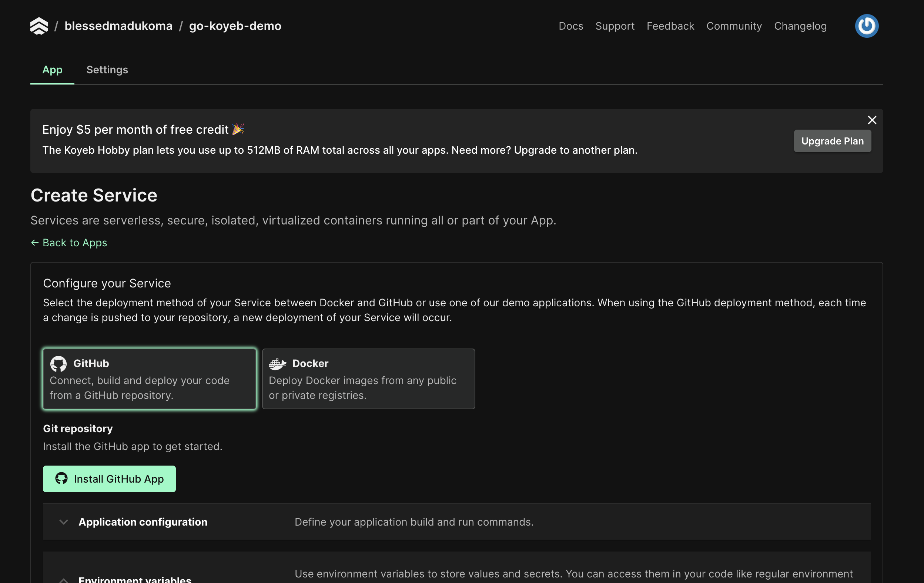The width and height of the screenshot is (924, 583).
Task: Click the Configure your Service heading
Action: point(107,283)
